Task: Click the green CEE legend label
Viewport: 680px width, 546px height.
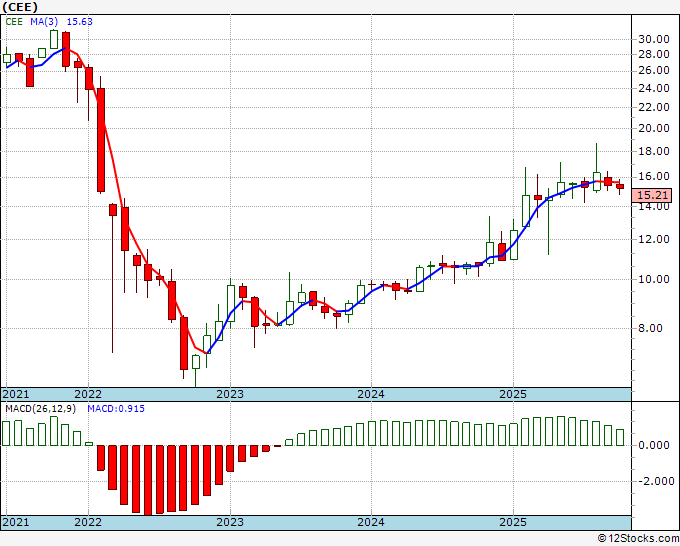Action: [x=14, y=22]
